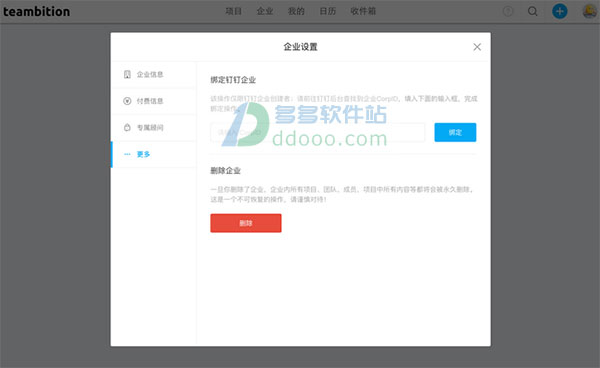
Task: Click the 专属顾问 icon
Action: pyautogui.click(x=127, y=127)
